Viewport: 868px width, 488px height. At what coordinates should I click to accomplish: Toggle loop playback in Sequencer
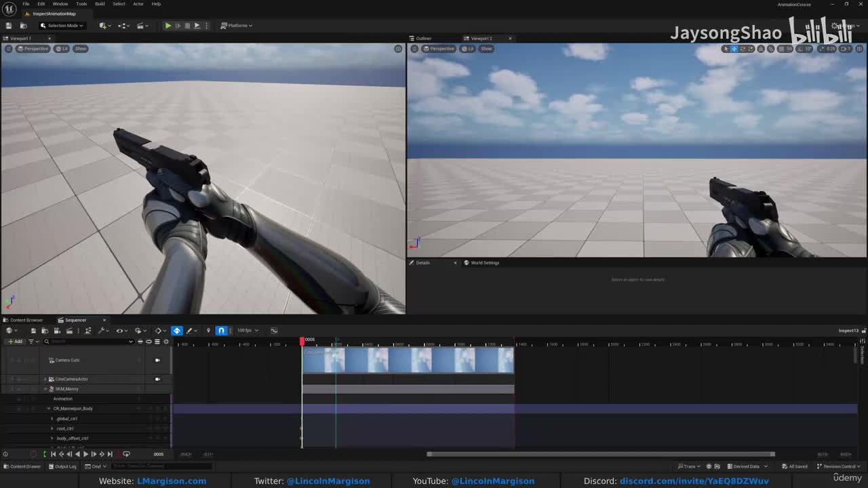coord(126,454)
